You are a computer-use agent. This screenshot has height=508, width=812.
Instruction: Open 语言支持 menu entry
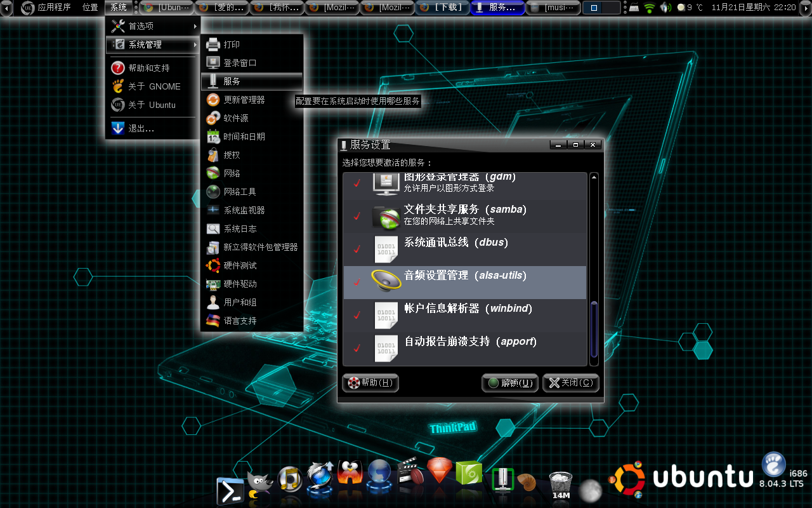(252, 321)
